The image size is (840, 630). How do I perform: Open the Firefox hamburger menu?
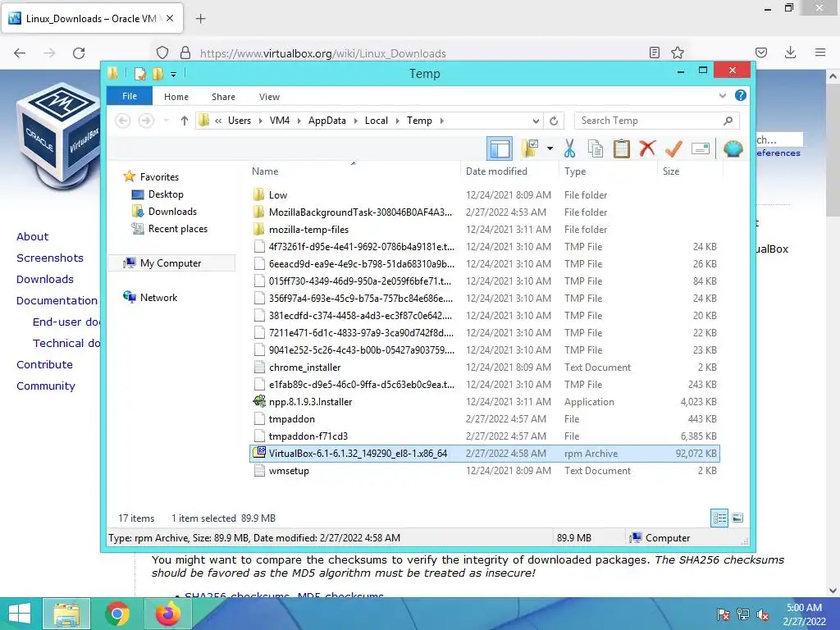820,52
